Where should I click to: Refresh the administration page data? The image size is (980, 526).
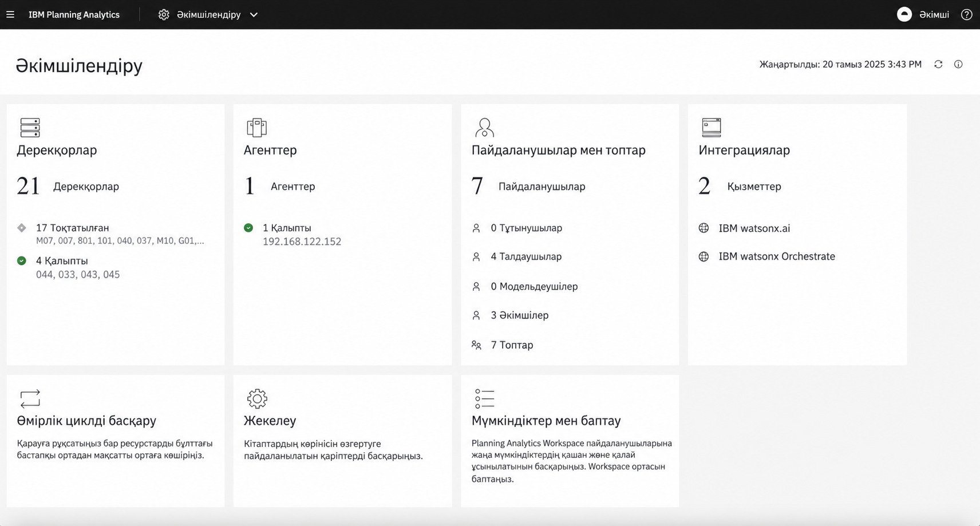938,64
